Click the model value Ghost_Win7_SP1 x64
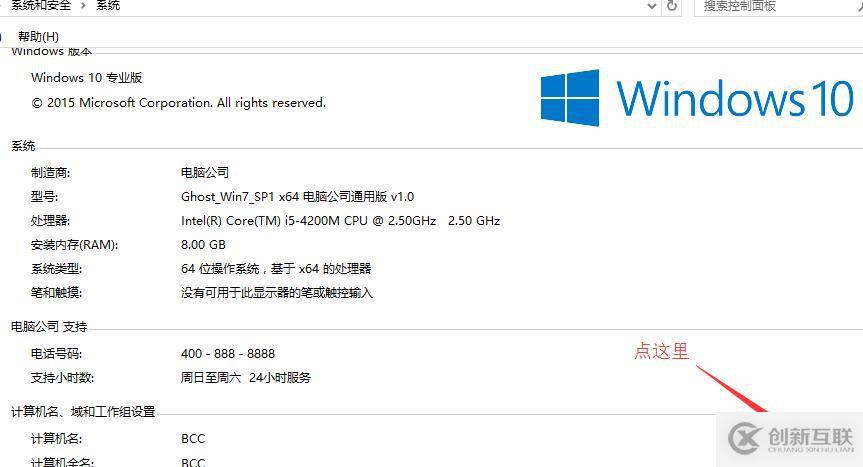 297,197
